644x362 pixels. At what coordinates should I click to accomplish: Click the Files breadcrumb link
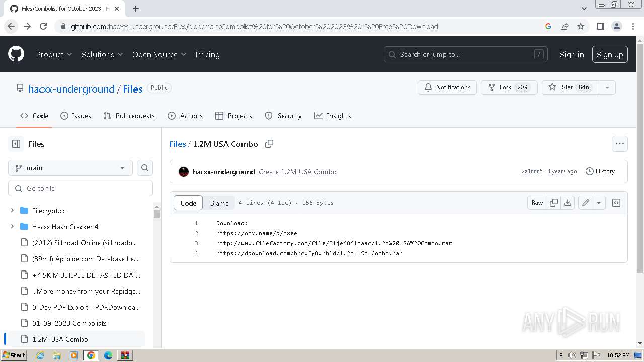tap(178, 144)
